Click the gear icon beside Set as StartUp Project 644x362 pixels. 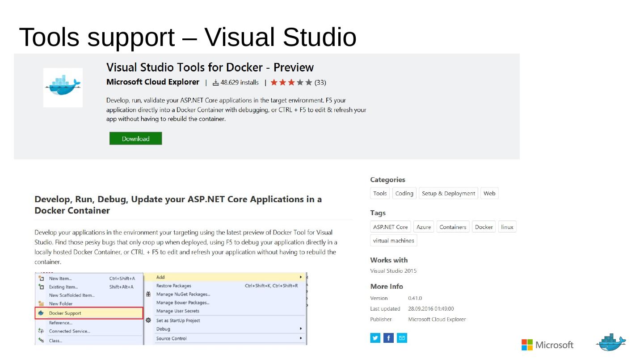pos(148,320)
